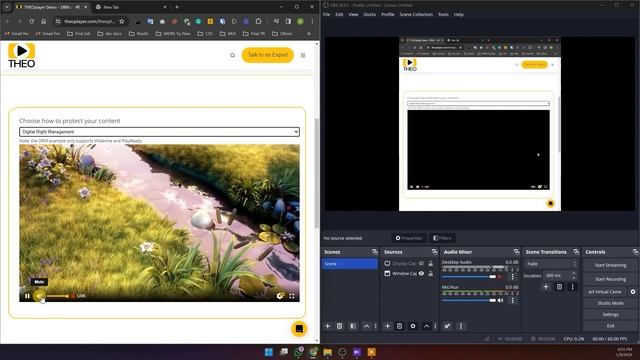The image size is (640, 360).
Task: Open advanced audio properties gears icon
Action: (x=447, y=326)
